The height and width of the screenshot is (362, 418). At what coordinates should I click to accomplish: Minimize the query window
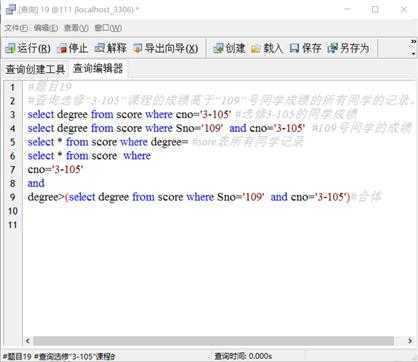[348, 9]
